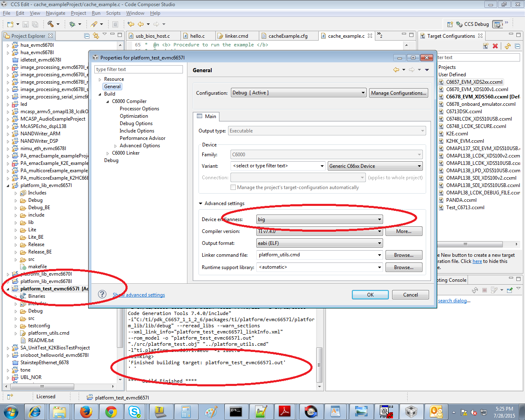The width and height of the screenshot is (525, 420).
Task: Click Link with Editor icon in Project Explorer
Action: 96,36
